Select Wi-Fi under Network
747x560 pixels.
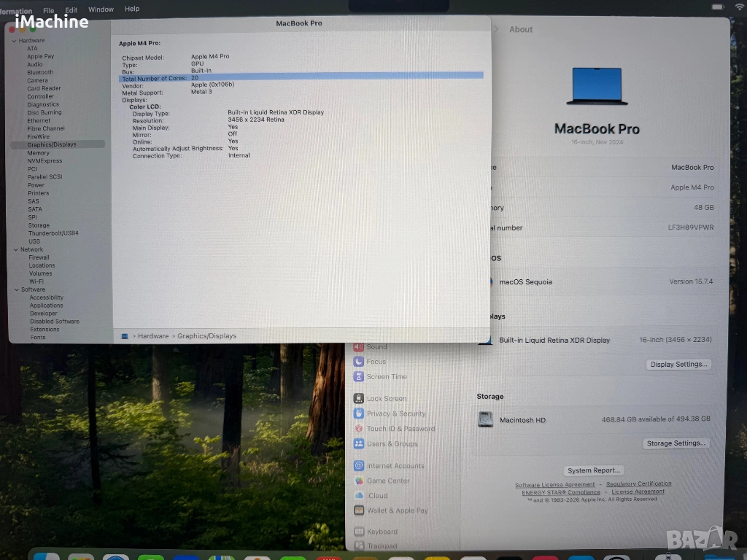36,281
